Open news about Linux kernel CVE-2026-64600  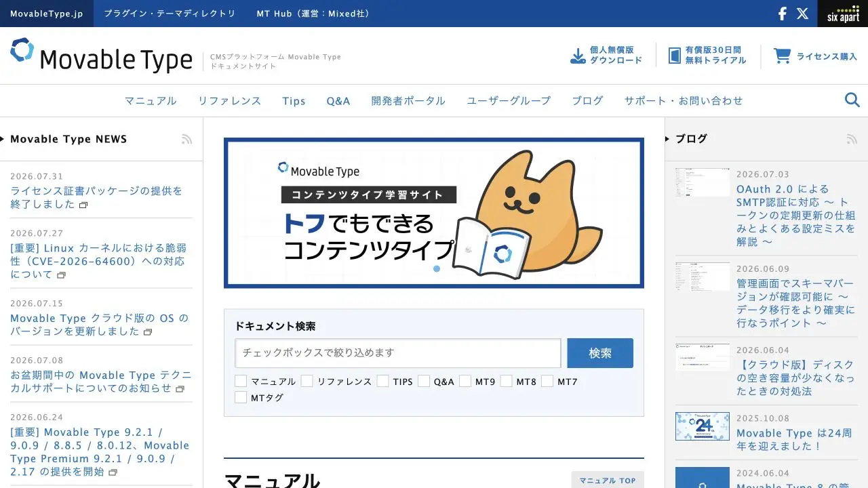[x=98, y=261]
